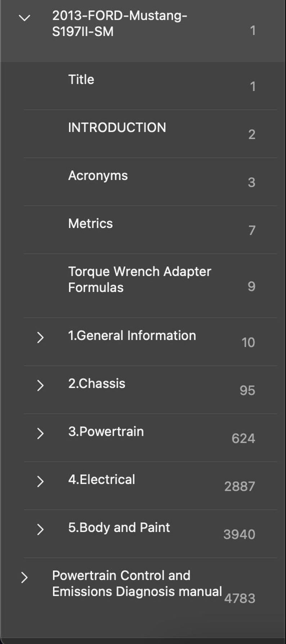286x644 pixels.
Task: Expand the 1.General Information section
Action: tap(40, 337)
